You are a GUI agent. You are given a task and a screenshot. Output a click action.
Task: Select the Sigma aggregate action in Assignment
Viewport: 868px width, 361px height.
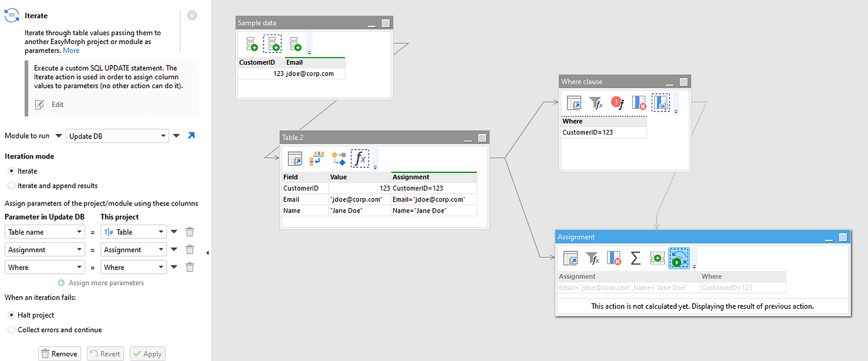coord(636,258)
